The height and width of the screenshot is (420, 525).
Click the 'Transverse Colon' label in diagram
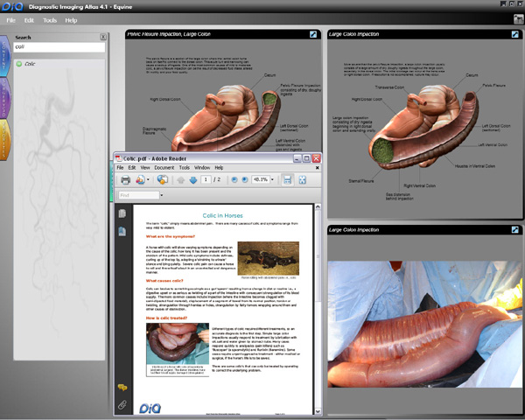[389, 87]
